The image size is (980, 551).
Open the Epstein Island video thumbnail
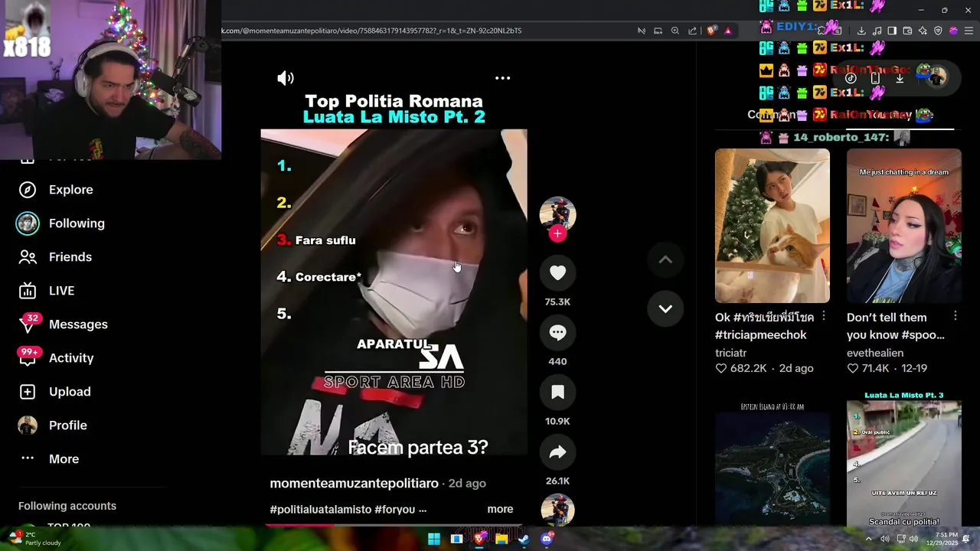coord(773,462)
